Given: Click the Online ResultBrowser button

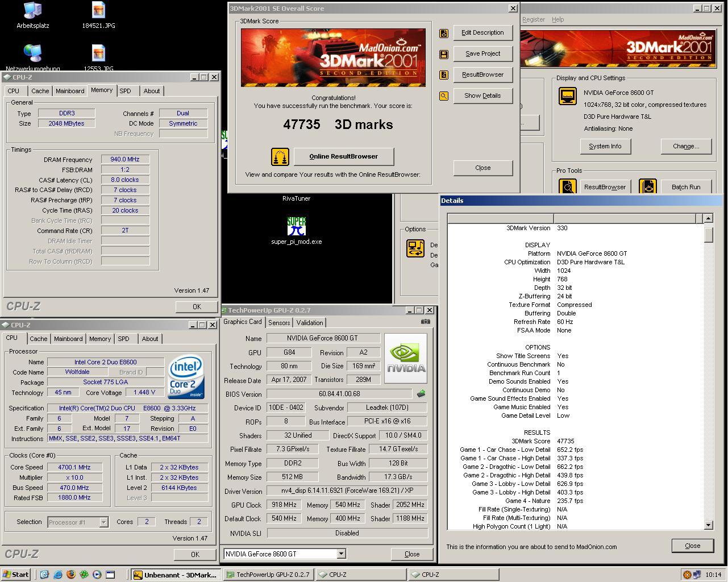Looking at the screenshot, I should [343, 156].
